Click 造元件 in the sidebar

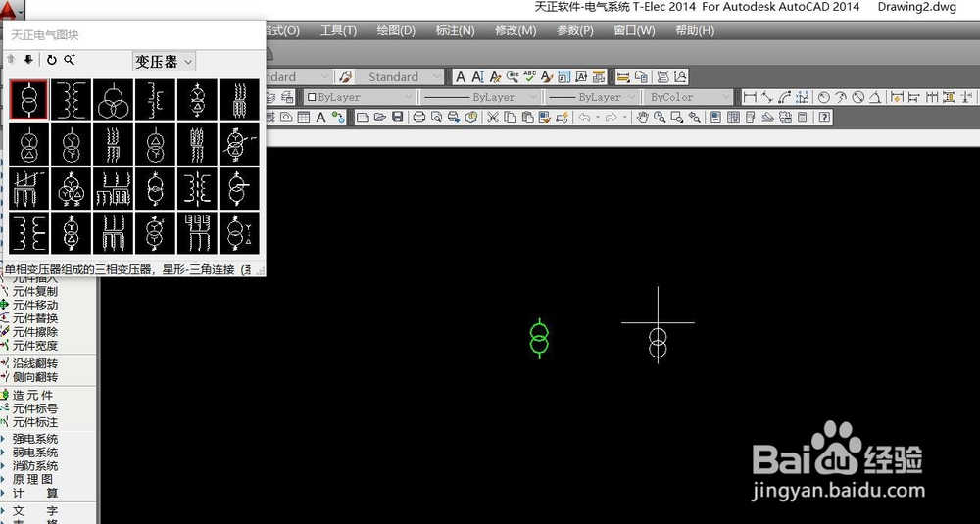point(32,396)
